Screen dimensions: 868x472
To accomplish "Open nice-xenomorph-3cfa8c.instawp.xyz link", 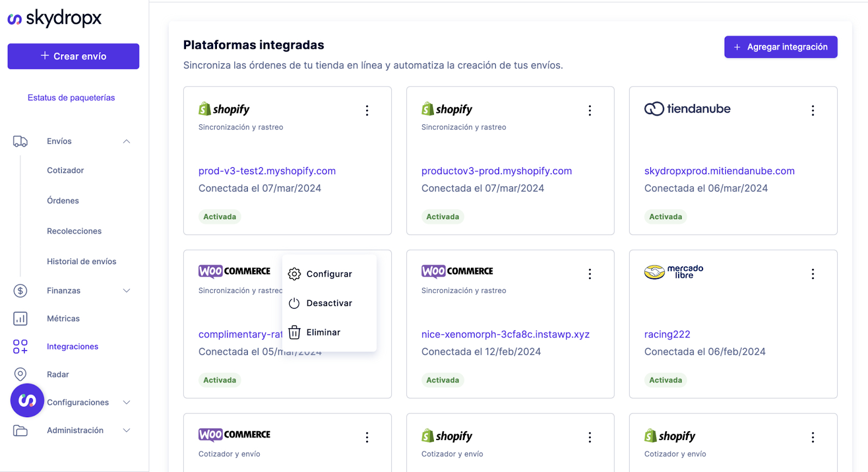I will 506,334.
